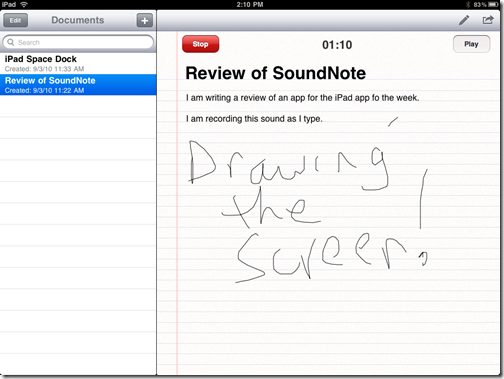This screenshot has height=379, width=504.
Task: Tap the iPad label in status bar
Action: tap(8, 4)
